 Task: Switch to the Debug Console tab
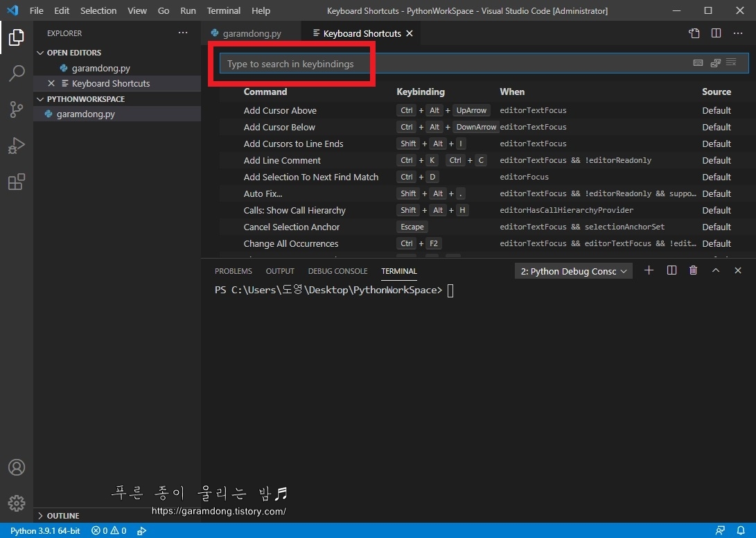point(337,271)
